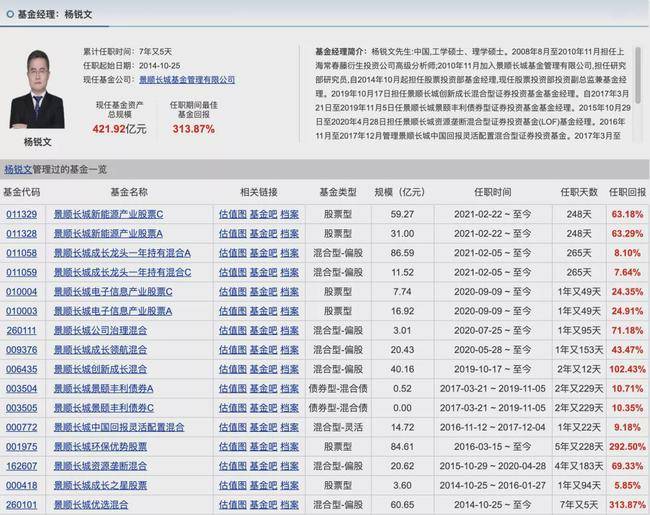Open 估值图 for fund 260101
This screenshot has width=650, height=515.
coord(233,505)
